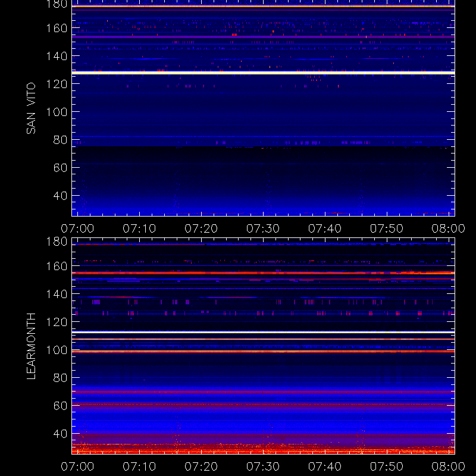476x476 pixels.
Task: Select the 40 frequency label on Learmonth plot
Action: (60, 434)
